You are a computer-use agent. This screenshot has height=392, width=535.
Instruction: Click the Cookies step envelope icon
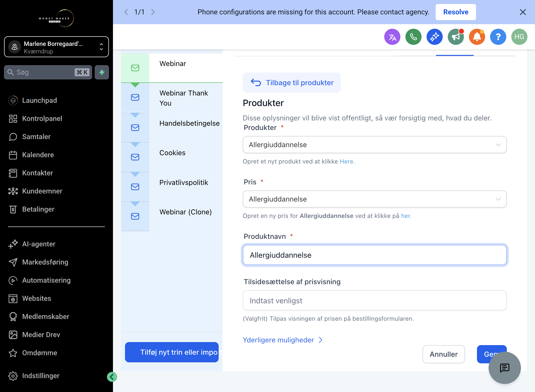coord(135,157)
